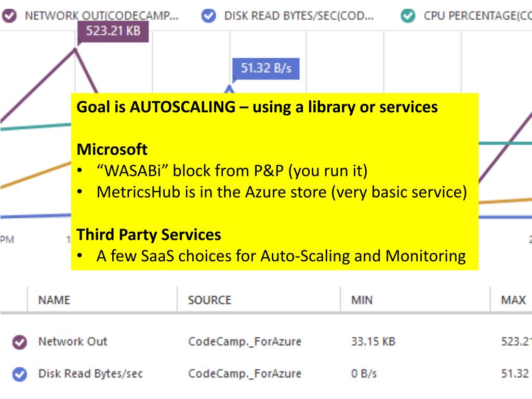Toggle the purple Network Out legend checkmark
Screen dimensions: 532x399
(9, 16)
